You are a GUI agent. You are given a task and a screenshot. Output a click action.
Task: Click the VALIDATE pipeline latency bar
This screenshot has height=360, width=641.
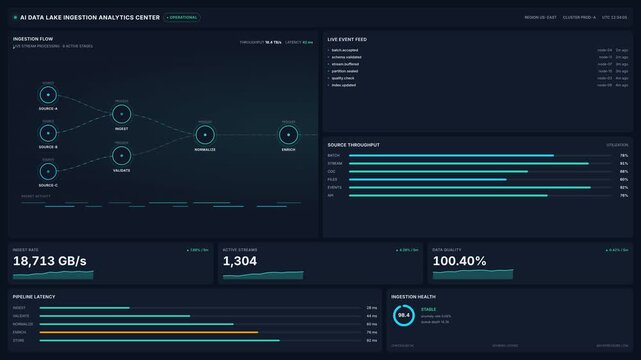(x=200, y=316)
